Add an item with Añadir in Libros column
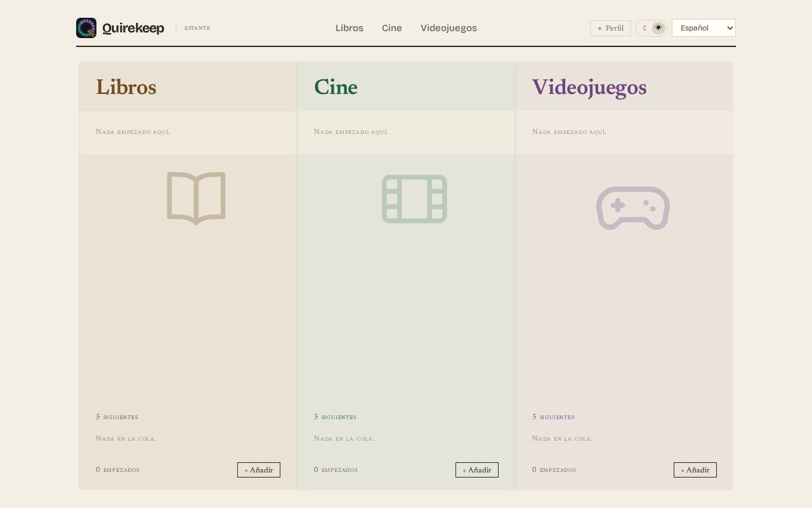The height and width of the screenshot is (508, 812). [259, 470]
